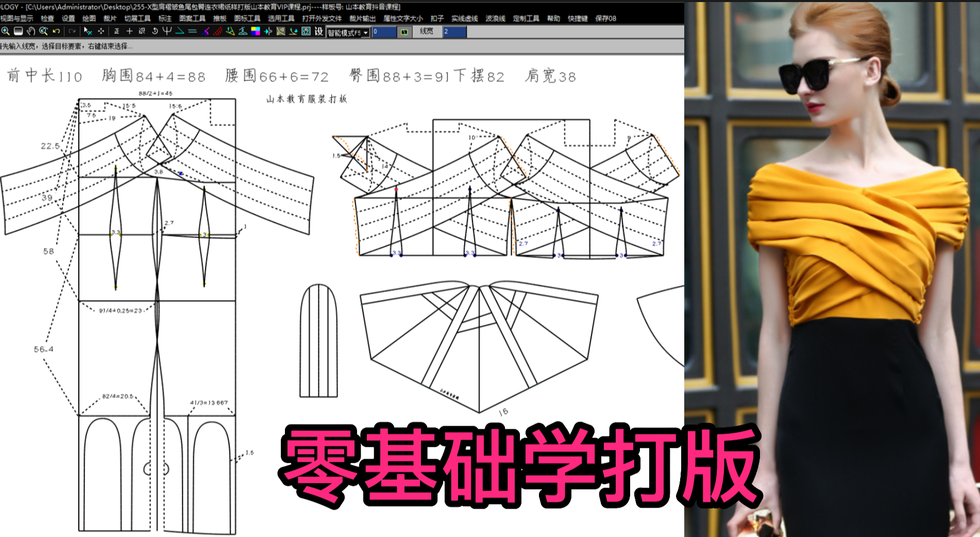
Task: Click the 82/4=20.5 dimension label
Action: [117, 396]
